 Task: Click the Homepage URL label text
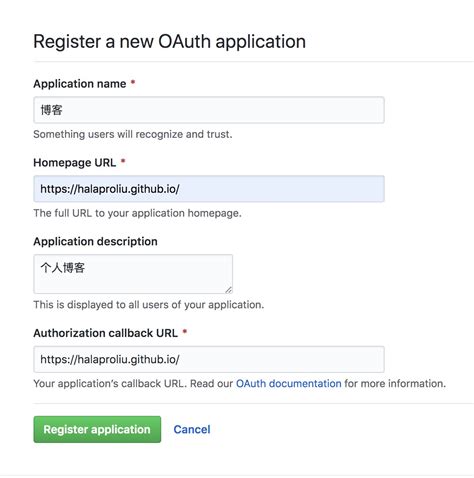[75, 163]
